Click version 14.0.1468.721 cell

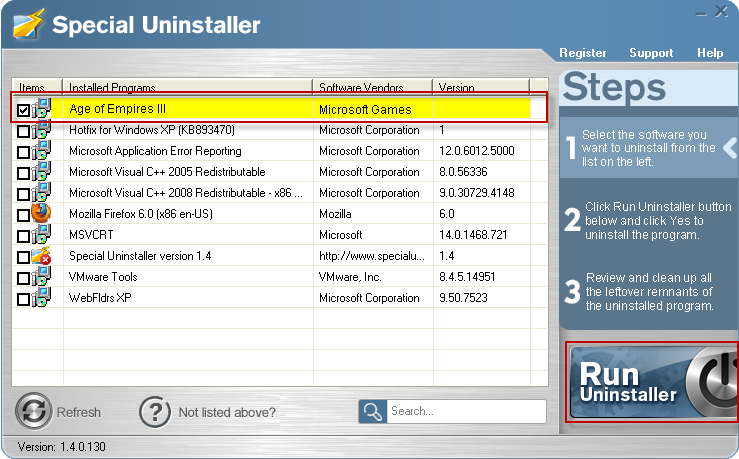473,235
